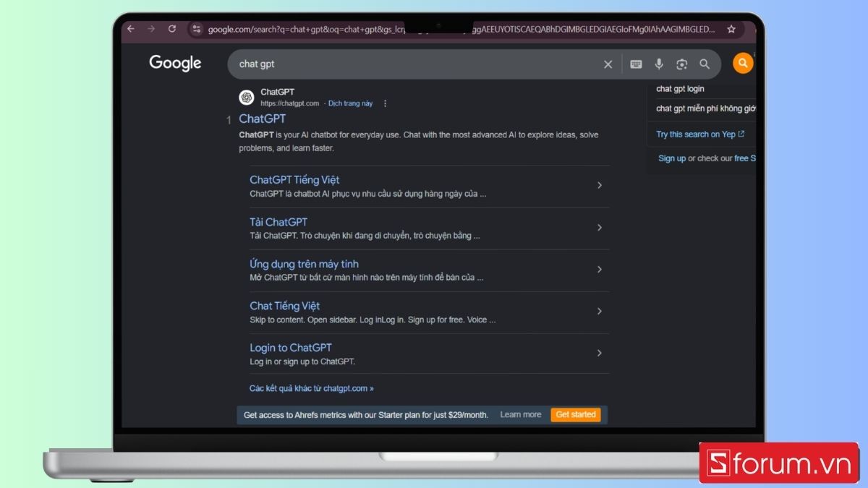Open 'ChatGPT Tiếng Việt' sitelink
This screenshot has width=868, height=488.
[294, 179]
